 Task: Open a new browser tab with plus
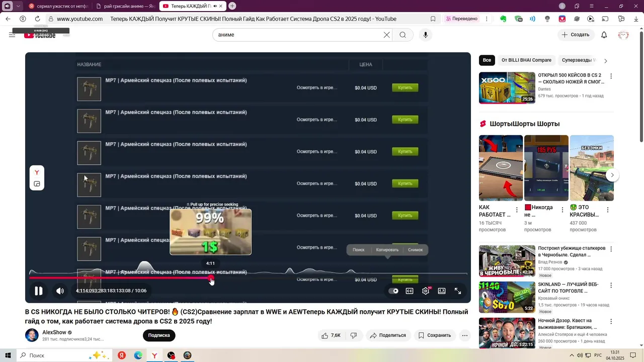232,6
